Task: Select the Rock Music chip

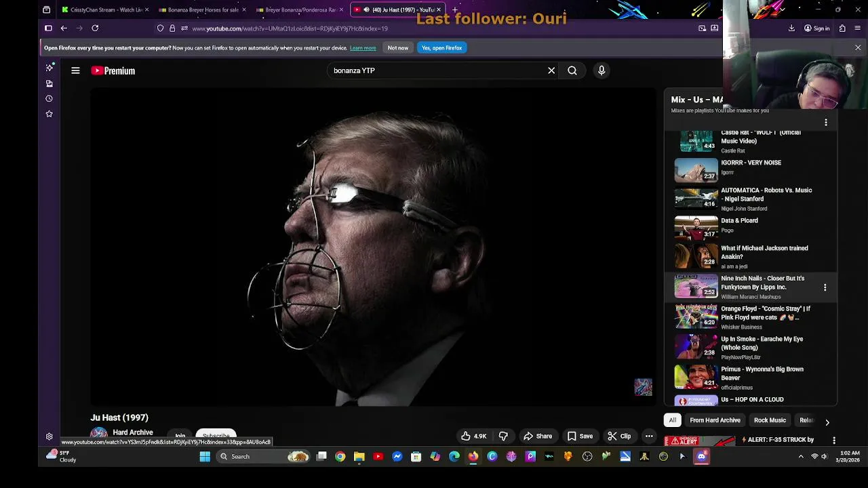Action: [x=770, y=420]
